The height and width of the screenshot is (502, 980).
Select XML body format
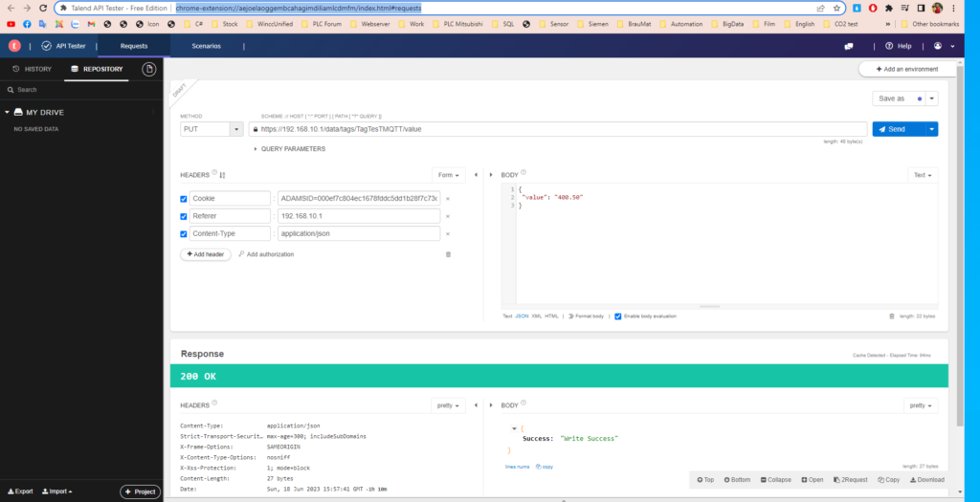pyautogui.click(x=537, y=316)
